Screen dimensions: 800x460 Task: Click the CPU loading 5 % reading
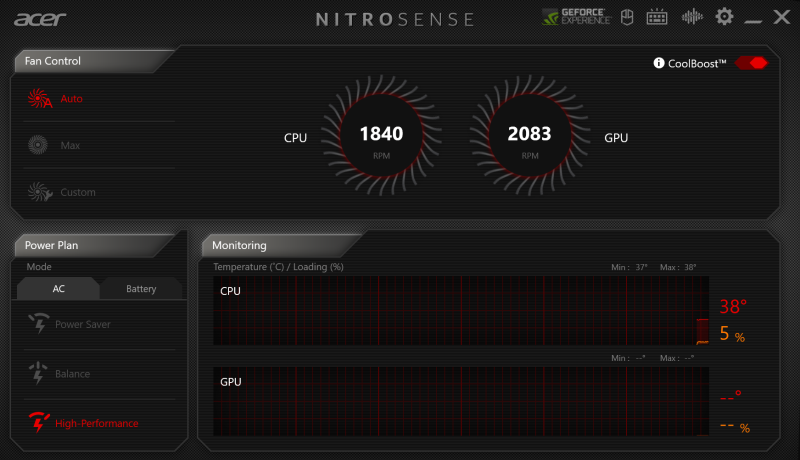point(732,334)
